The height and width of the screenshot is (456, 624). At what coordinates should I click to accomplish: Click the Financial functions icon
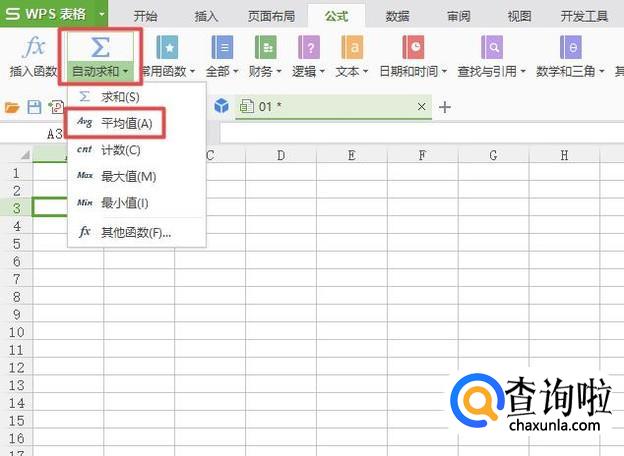tap(266, 47)
